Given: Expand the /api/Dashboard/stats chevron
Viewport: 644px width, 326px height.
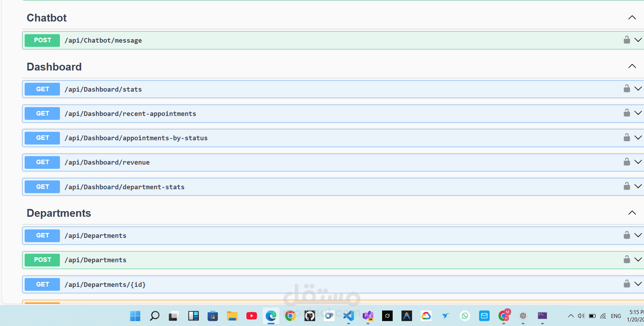Looking at the screenshot, I should pyautogui.click(x=638, y=88).
